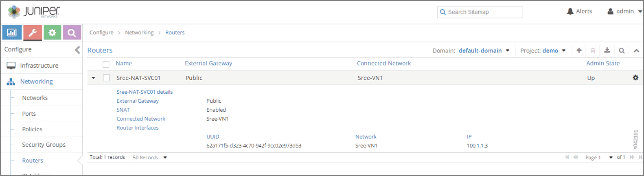Select Security Groups in sidebar

44,145
